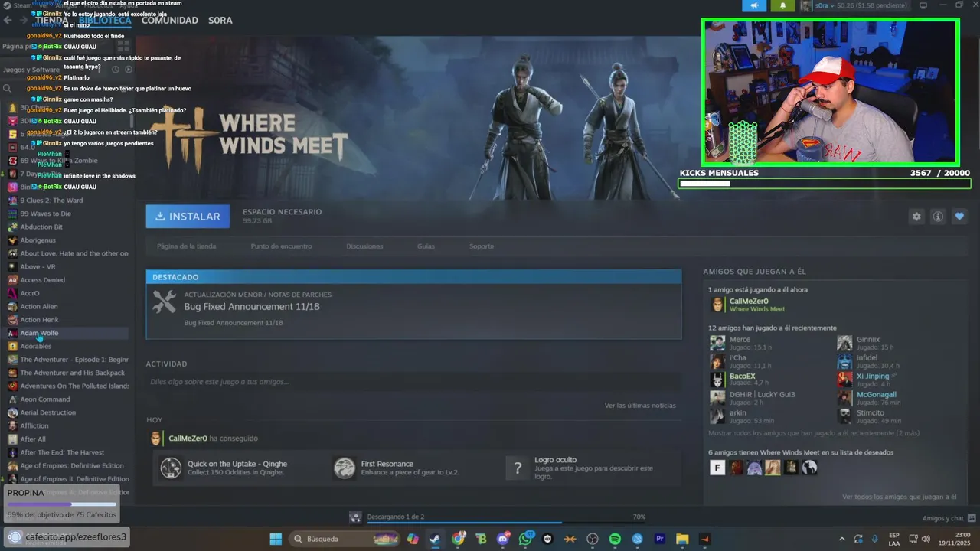
Task: Open the SORA profile tab
Action: tap(220, 21)
